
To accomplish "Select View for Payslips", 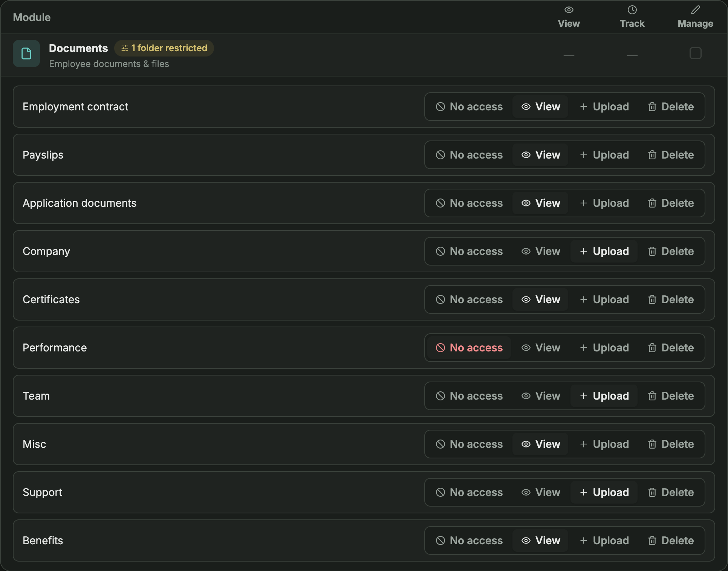I will point(540,155).
